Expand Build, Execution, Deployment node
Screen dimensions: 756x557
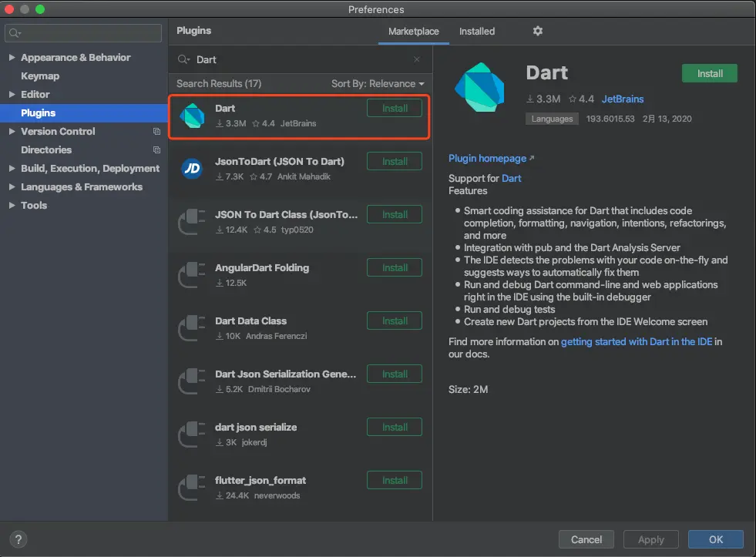pyautogui.click(x=12, y=168)
